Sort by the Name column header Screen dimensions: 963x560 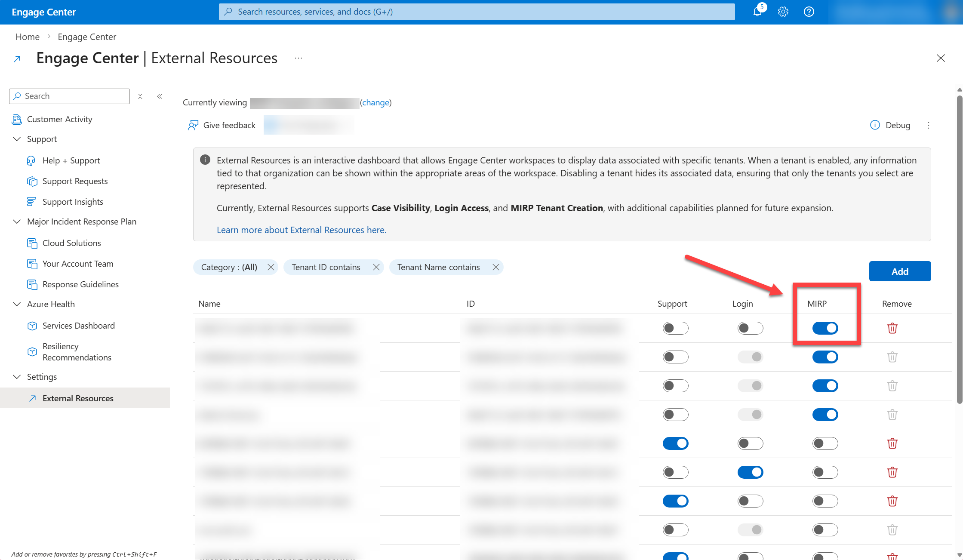(209, 304)
